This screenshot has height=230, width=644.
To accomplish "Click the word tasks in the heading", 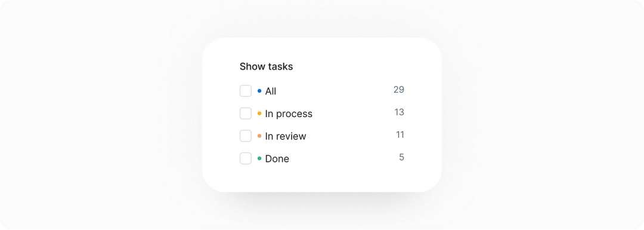I will tap(280, 67).
